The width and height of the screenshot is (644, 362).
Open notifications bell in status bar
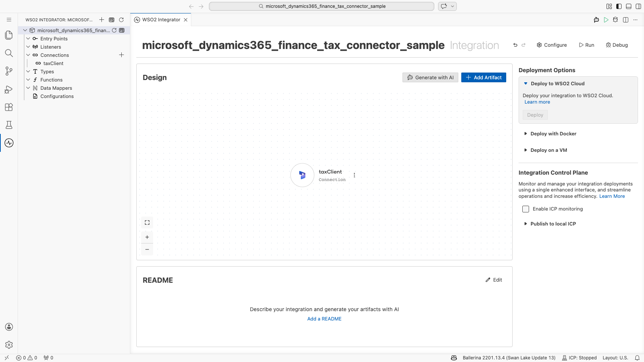pyautogui.click(x=637, y=358)
